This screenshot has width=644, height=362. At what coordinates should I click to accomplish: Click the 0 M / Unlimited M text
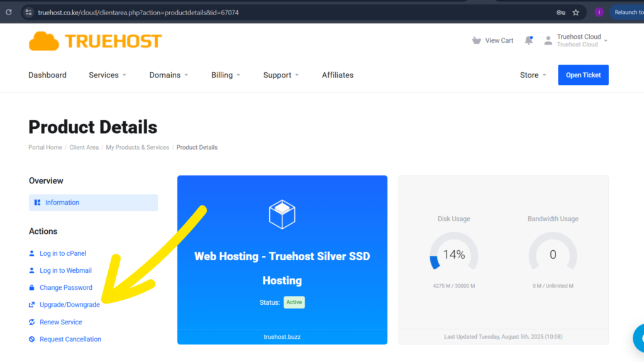(x=553, y=286)
